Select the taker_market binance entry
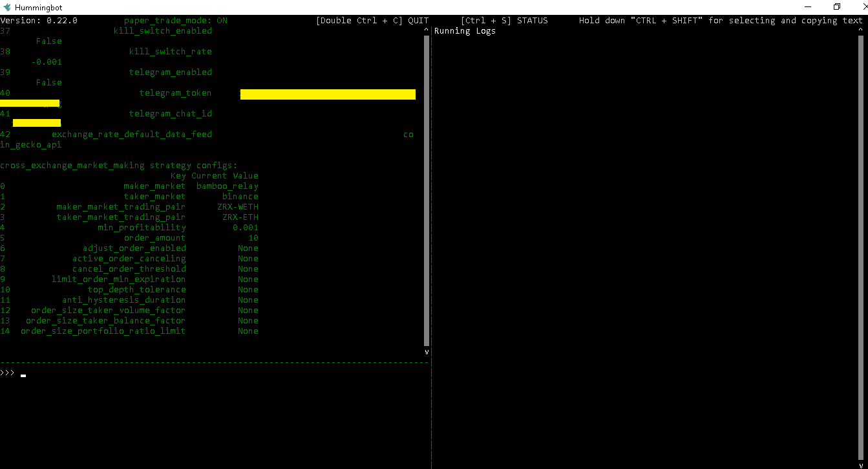The image size is (868, 469). [x=240, y=196]
